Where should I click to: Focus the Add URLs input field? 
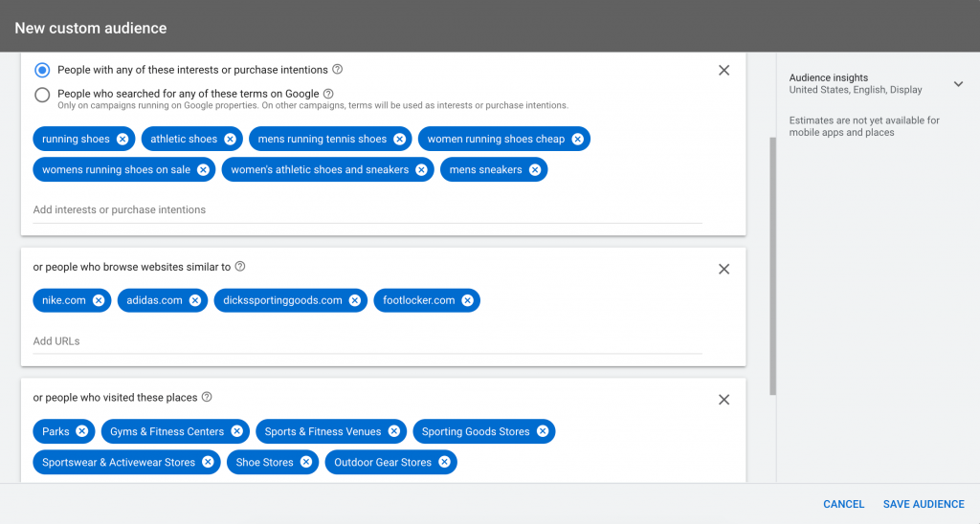coord(367,341)
